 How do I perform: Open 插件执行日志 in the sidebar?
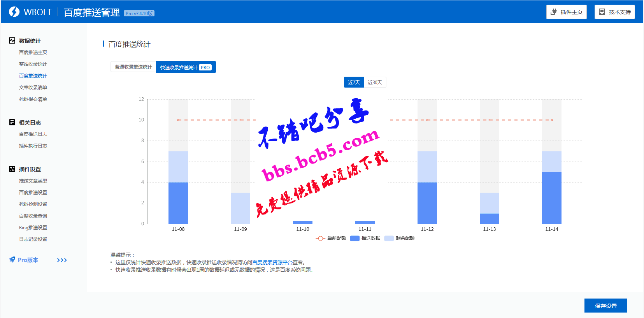pyautogui.click(x=33, y=146)
